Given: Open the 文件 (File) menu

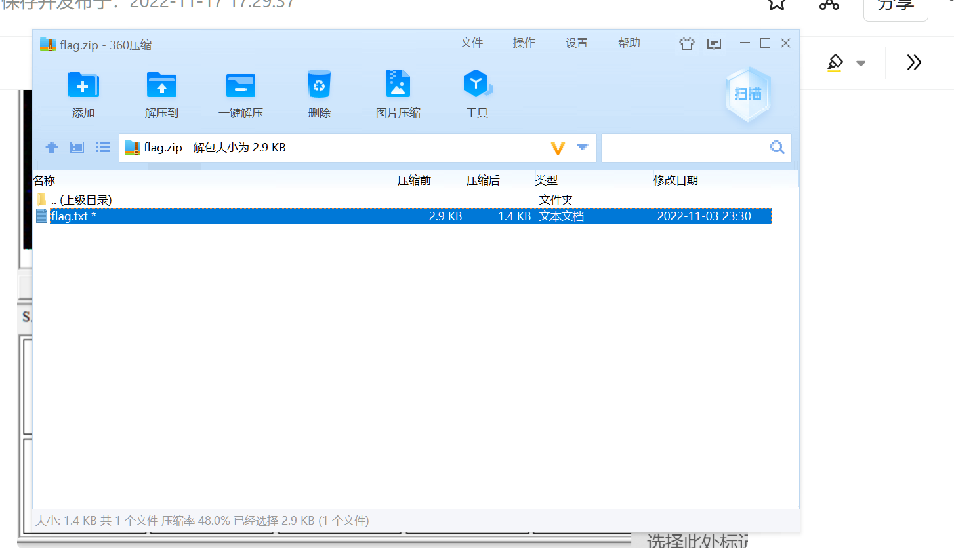Looking at the screenshot, I should pyautogui.click(x=471, y=43).
